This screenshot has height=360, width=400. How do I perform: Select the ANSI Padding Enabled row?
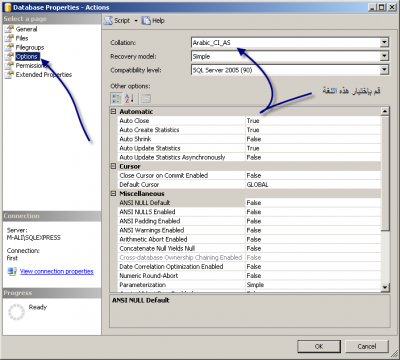(249, 221)
